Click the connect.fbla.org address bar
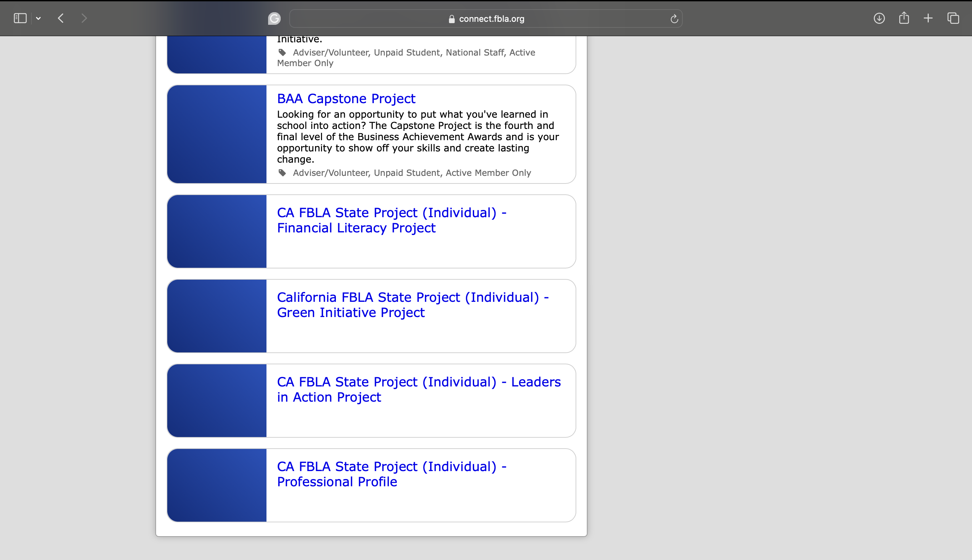This screenshot has height=560, width=972. pos(486,19)
